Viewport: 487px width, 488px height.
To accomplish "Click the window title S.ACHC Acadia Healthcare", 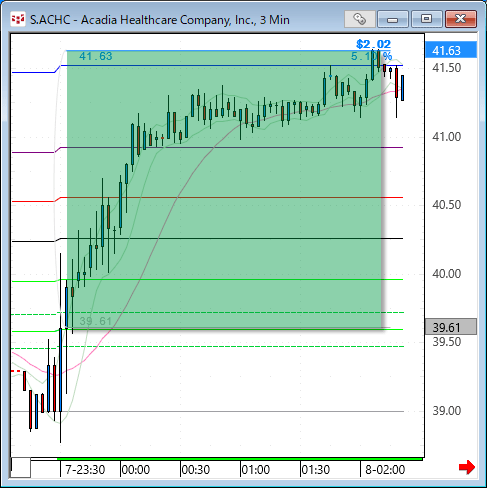I will click(160, 20).
